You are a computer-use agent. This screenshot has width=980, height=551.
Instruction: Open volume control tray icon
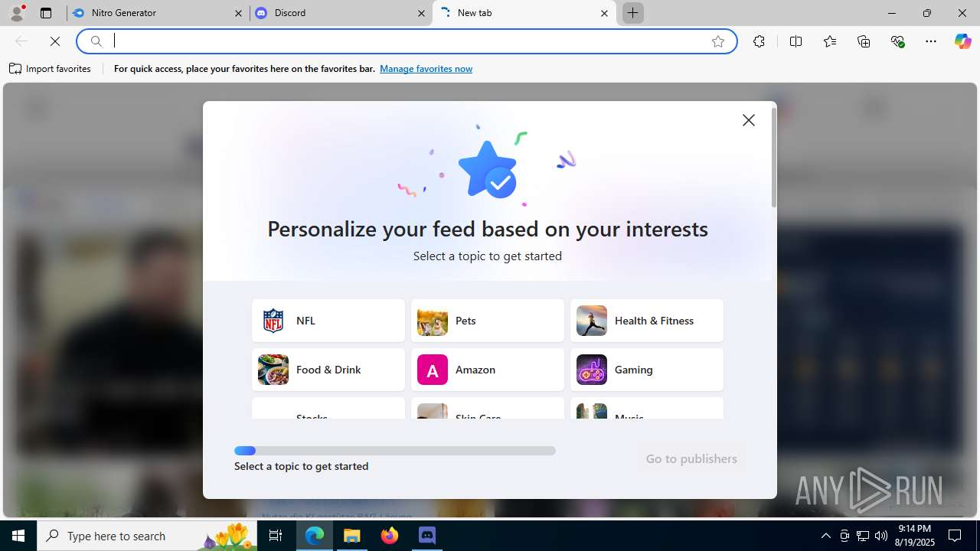pyautogui.click(x=881, y=536)
